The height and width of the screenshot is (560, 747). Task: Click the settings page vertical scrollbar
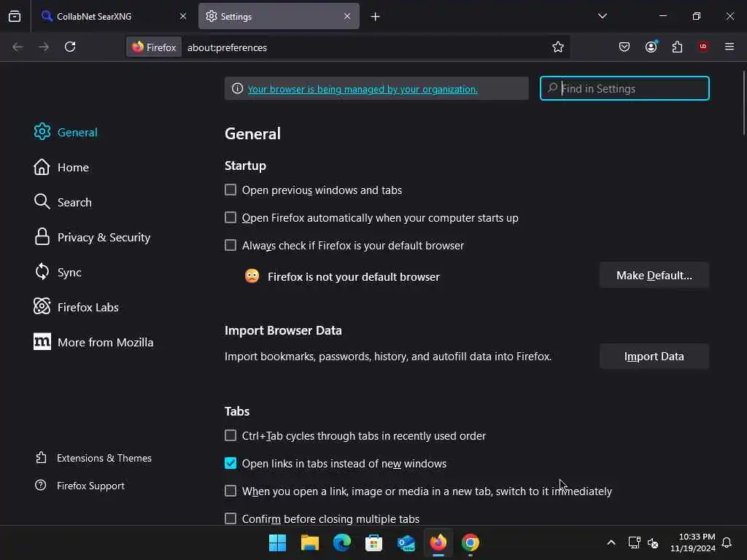[743, 102]
